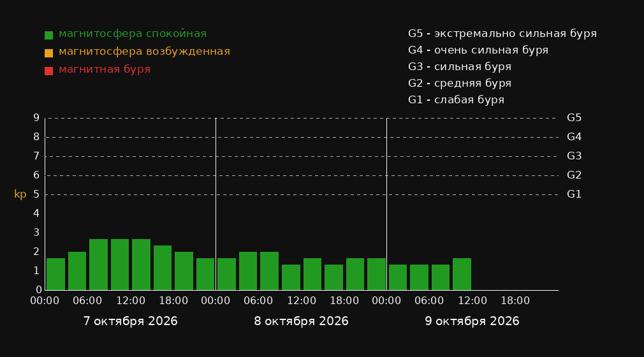Click the 8 October 06:00 bar

pyautogui.click(x=270, y=271)
